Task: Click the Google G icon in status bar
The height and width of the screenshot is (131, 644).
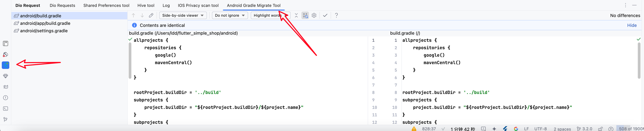Action: tap(516, 129)
